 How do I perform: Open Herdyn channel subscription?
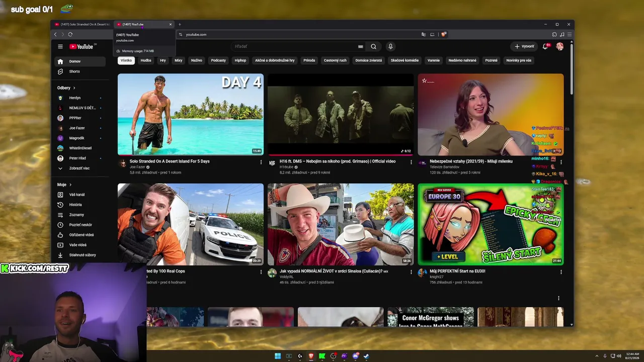80,98
